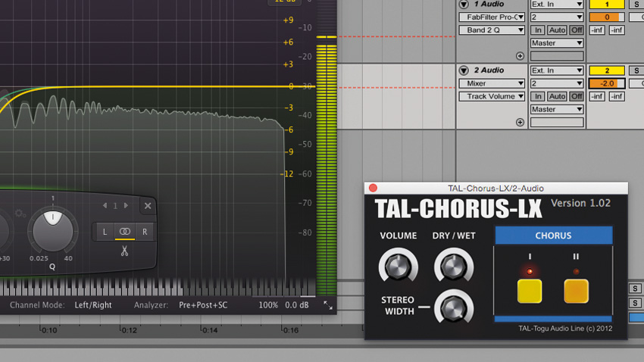Open Mixer device chooser dropdown
The height and width of the screenshot is (362, 644).
click(x=492, y=83)
